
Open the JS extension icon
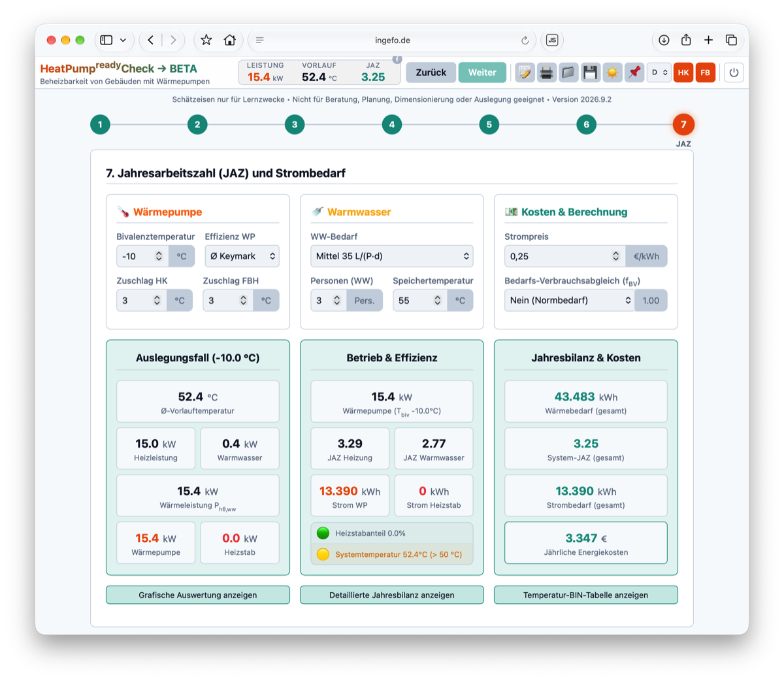pos(552,41)
